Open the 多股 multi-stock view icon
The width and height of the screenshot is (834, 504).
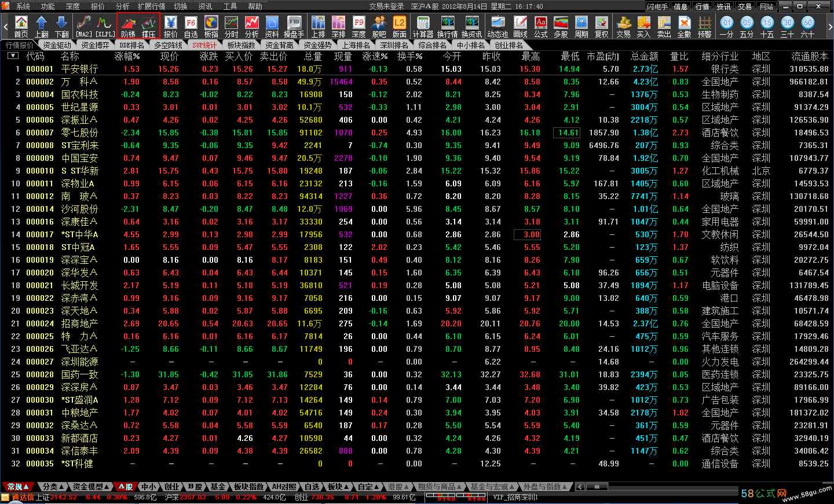pos(561,27)
